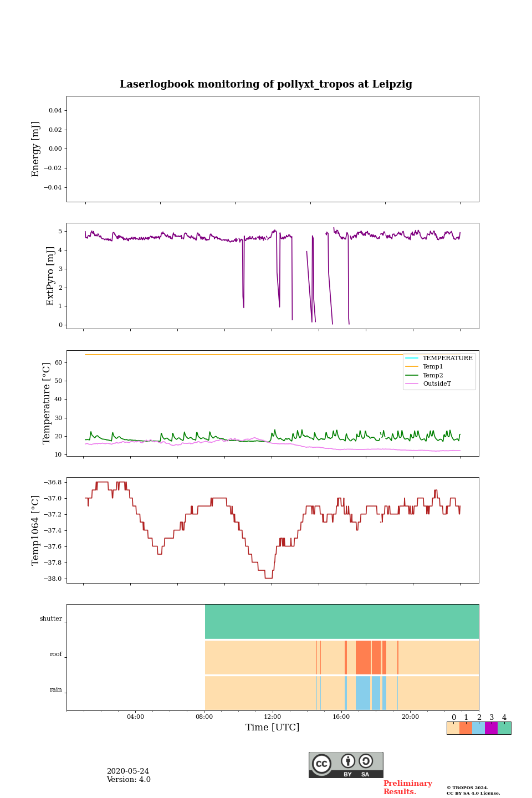
Task: Click the Time [UTC] axis label
Action: point(273,728)
